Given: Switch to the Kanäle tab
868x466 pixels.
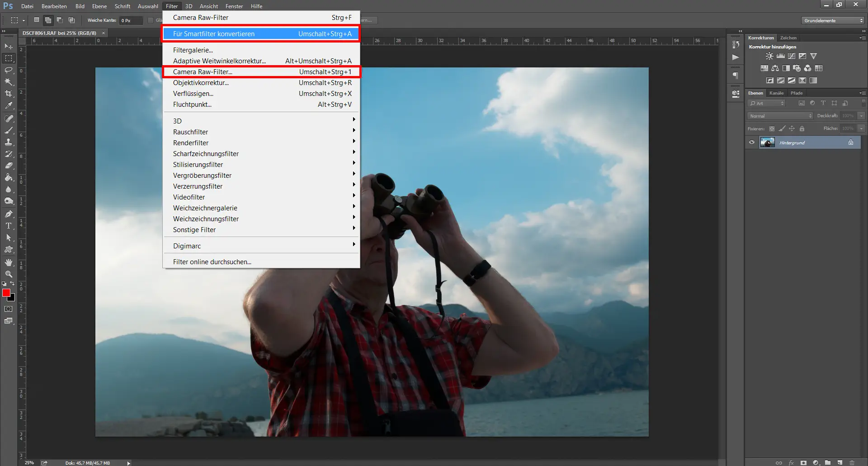Looking at the screenshot, I should pyautogui.click(x=776, y=93).
